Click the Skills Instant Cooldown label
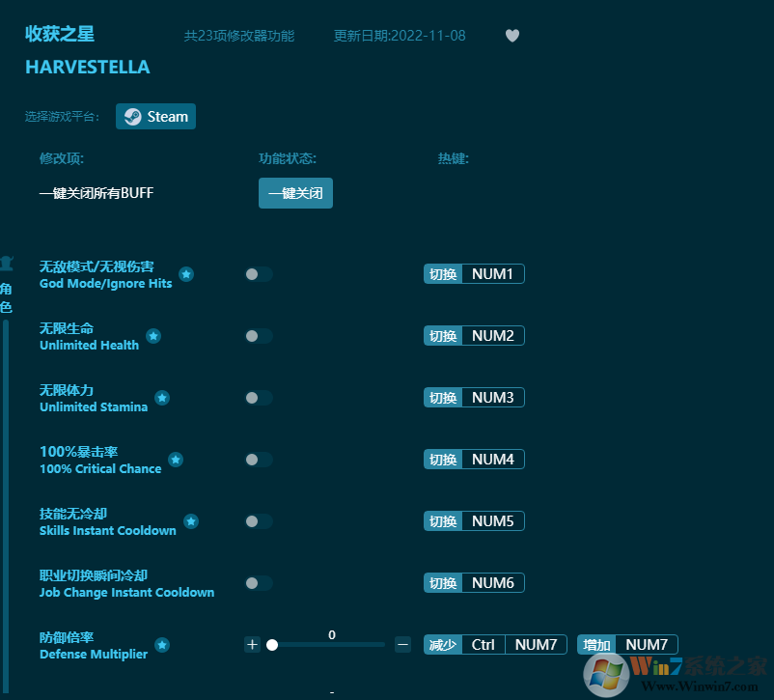 coord(108,531)
